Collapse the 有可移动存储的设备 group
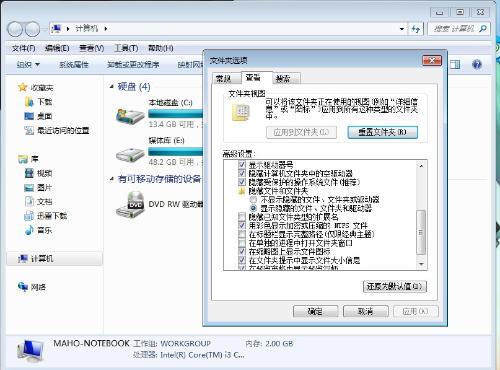500x370 pixels. [112, 179]
